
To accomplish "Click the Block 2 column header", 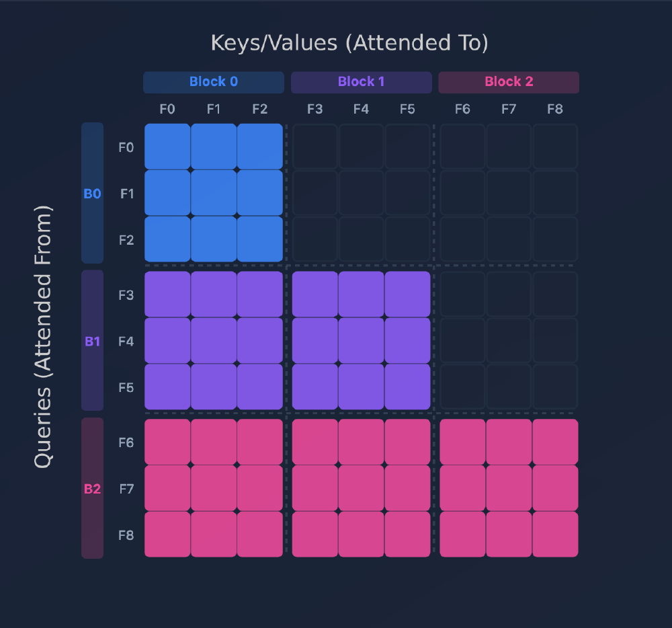I will point(509,82).
